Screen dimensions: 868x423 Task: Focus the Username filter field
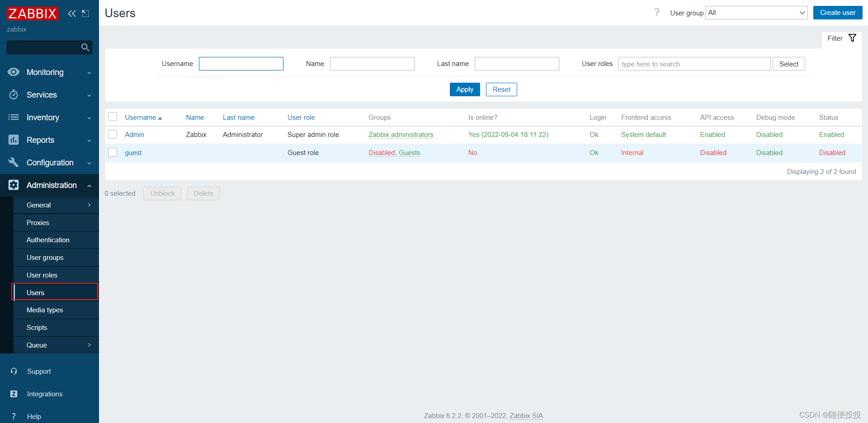(241, 64)
